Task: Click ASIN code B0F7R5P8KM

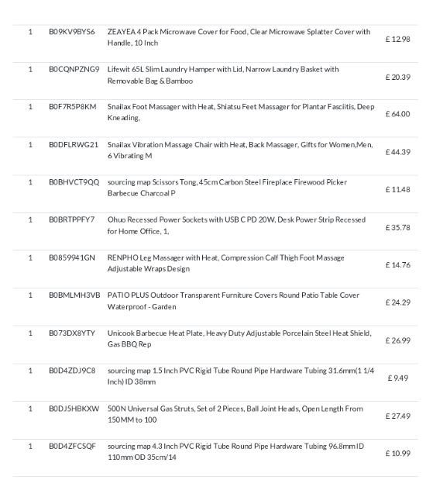Action: pos(73,107)
